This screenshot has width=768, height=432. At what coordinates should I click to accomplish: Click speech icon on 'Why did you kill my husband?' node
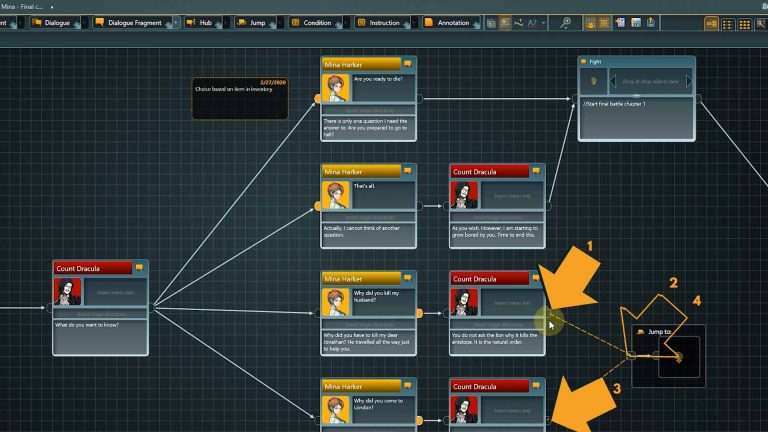coord(408,278)
